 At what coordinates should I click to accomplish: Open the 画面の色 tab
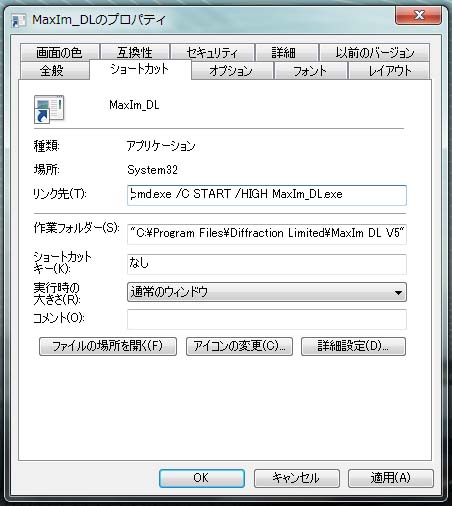[x=59, y=52]
